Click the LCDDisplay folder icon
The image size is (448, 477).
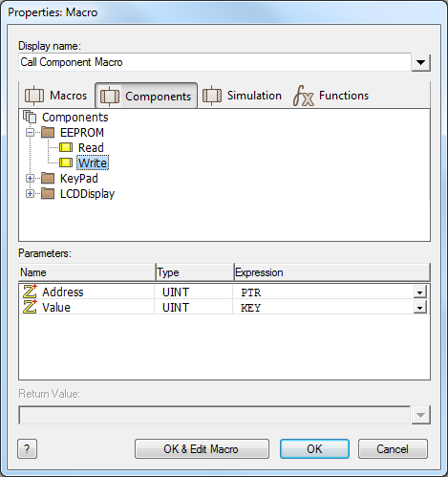[x=48, y=193]
